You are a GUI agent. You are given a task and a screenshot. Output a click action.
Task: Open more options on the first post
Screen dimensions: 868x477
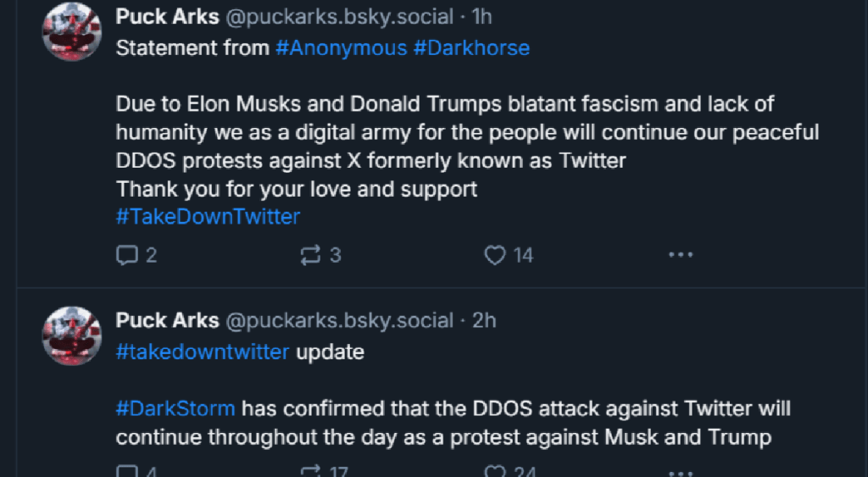[681, 255]
